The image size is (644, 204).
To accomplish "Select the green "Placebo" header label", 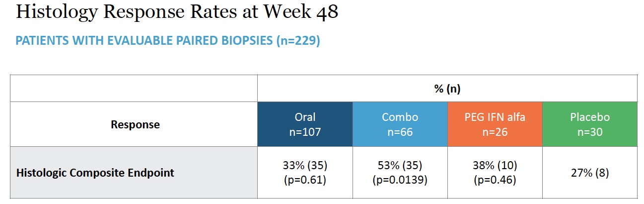I will 589,117.
